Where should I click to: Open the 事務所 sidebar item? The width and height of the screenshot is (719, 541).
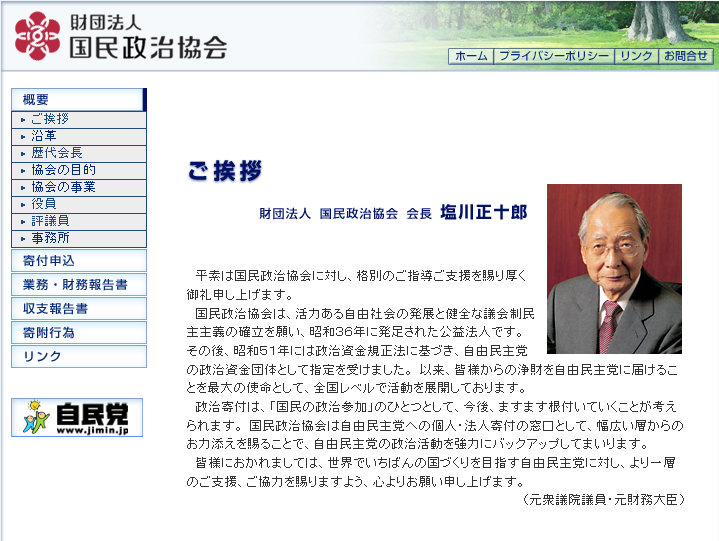(79, 238)
